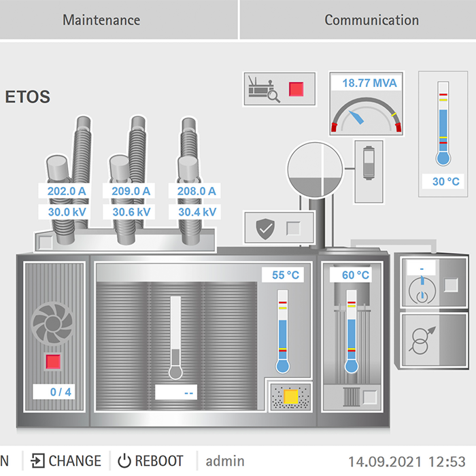This screenshot has height=476, width=476.
Task: Select the transformer inspection magnifier icon
Action: pos(262,89)
